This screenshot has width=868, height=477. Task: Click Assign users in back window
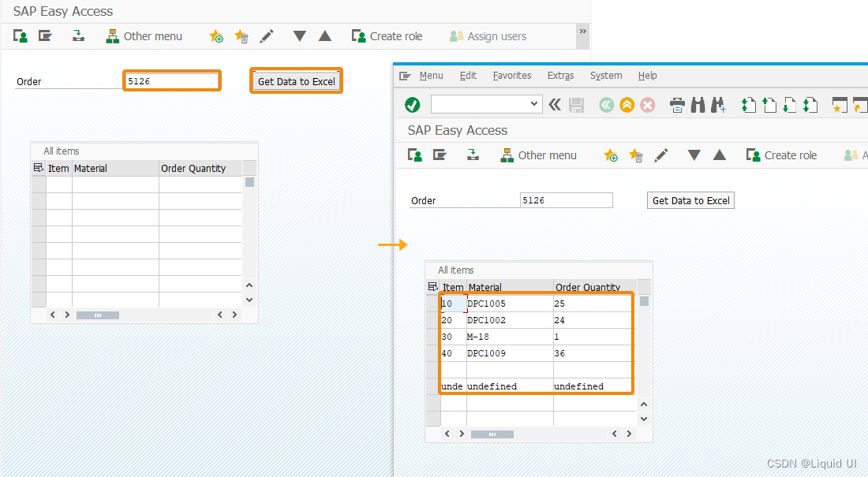point(488,36)
